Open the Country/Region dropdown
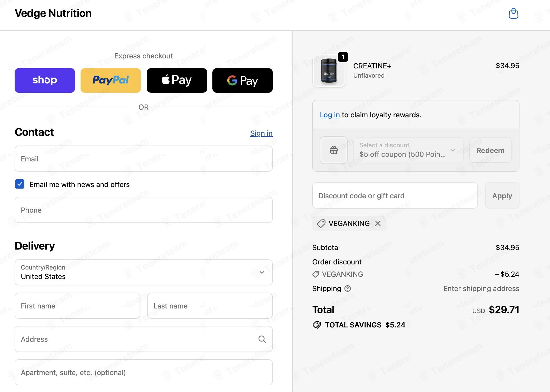This screenshot has height=392, width=550. (143, 272)
